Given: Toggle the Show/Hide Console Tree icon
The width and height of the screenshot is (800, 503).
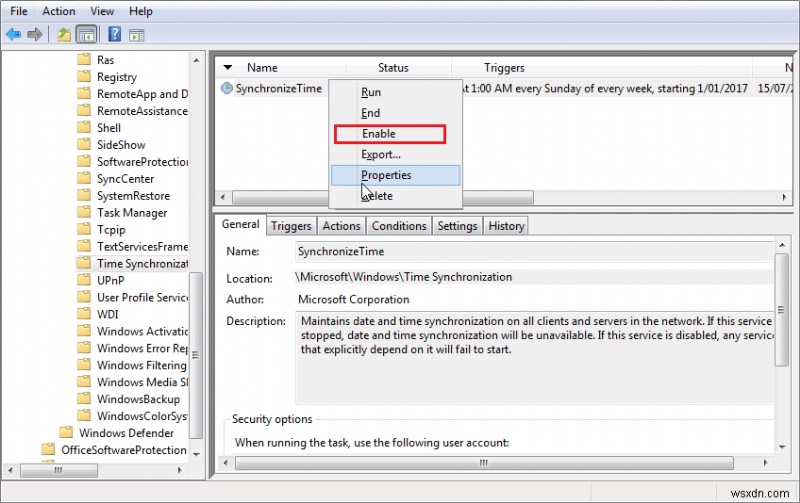Looking at the screenshot, I should 86,35.
